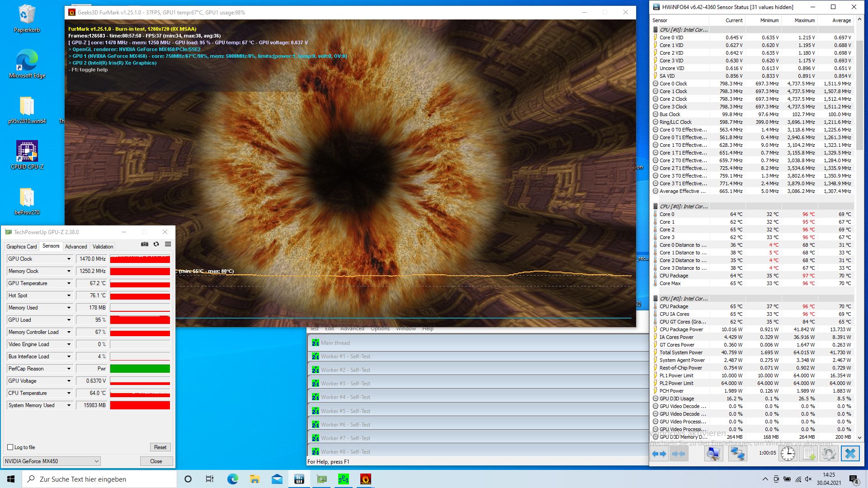
Task: Click HWiNFO reset clock icon
Action: click(788, 454)
